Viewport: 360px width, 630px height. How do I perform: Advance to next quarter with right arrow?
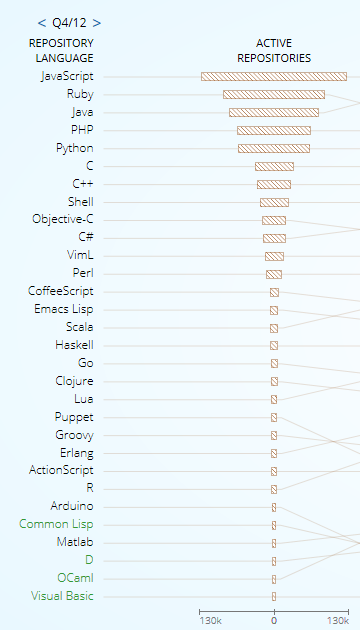click(96, 23)
